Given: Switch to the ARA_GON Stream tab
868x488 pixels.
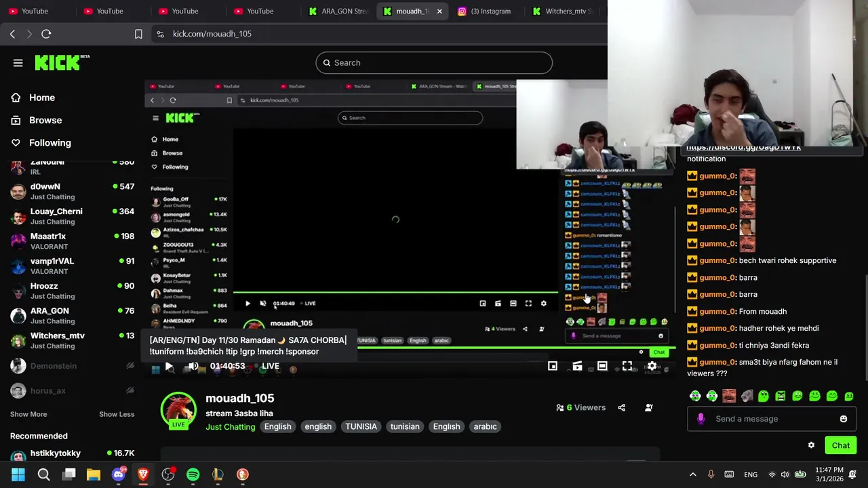Looking at the screenshot, I should pos(338,11).
